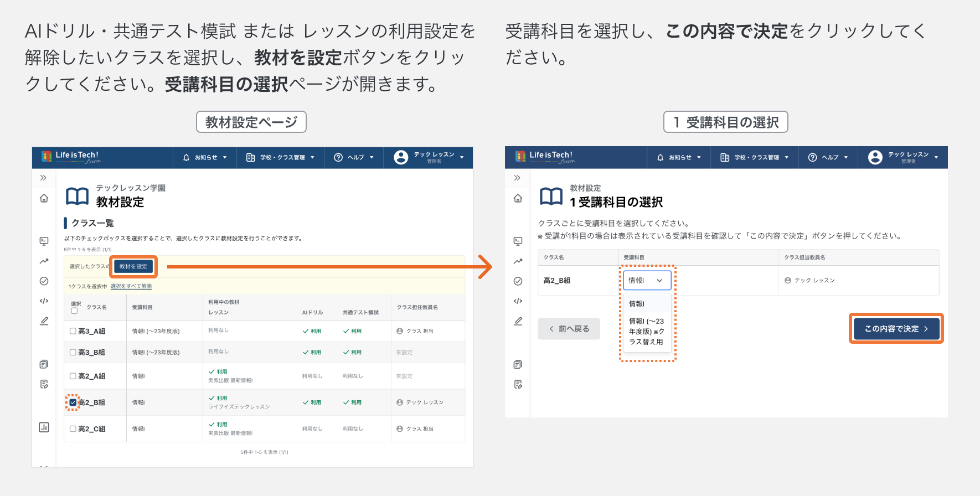Screen dimensions: 980x496
Task: Expand sidebar with double-chevron in 教材設定 window
Action: pyautogui.click(x=43, y=178)
